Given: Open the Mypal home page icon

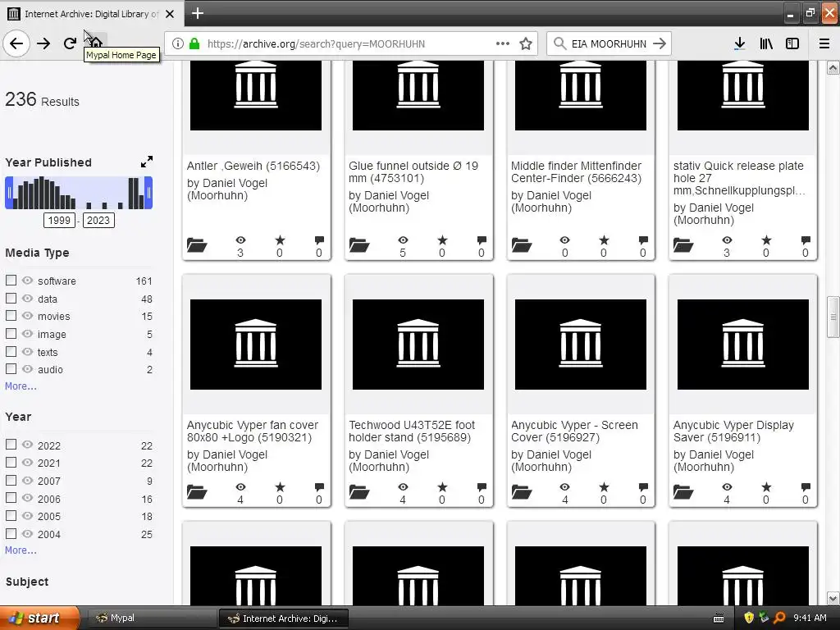Looking at the screenshot, I should [x=95, y=42].
